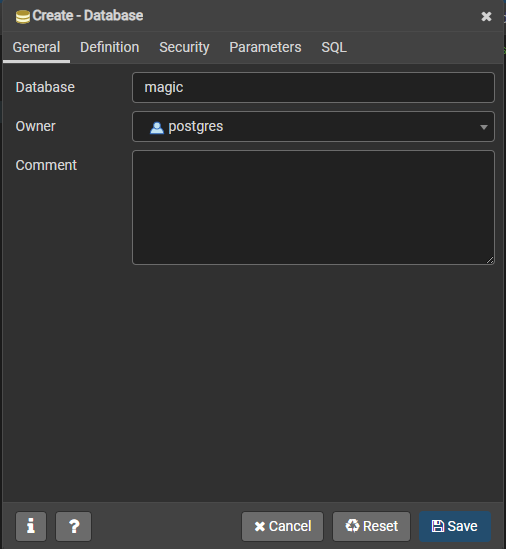Open help with the question mark icon
The height and width of the screenshot is (549, 506).
click(x=74, y=526)
